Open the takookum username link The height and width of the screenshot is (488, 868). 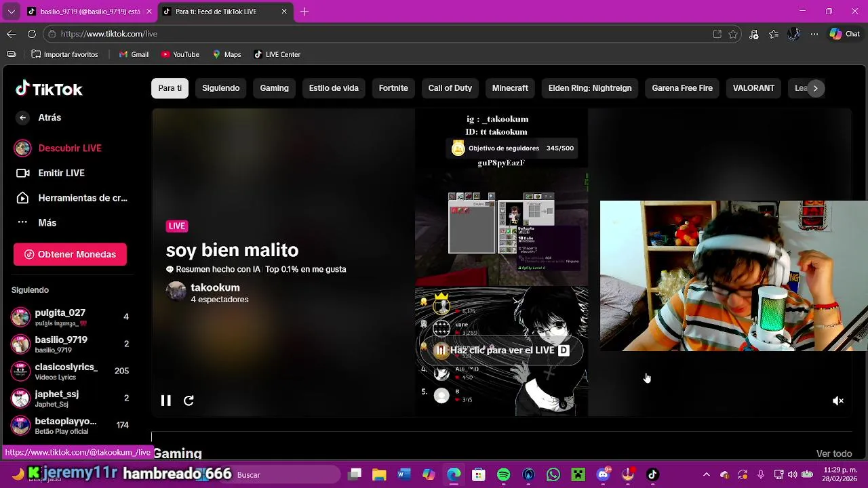point(215,287)
